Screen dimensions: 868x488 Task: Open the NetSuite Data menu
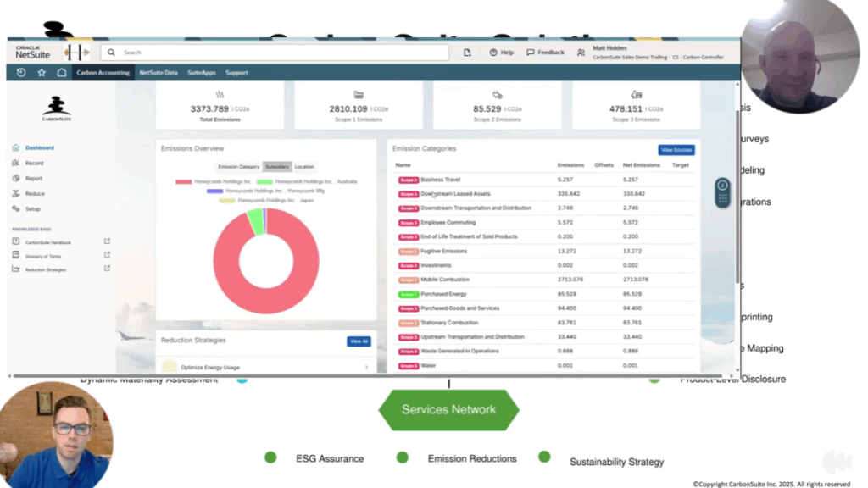point(159,73)
